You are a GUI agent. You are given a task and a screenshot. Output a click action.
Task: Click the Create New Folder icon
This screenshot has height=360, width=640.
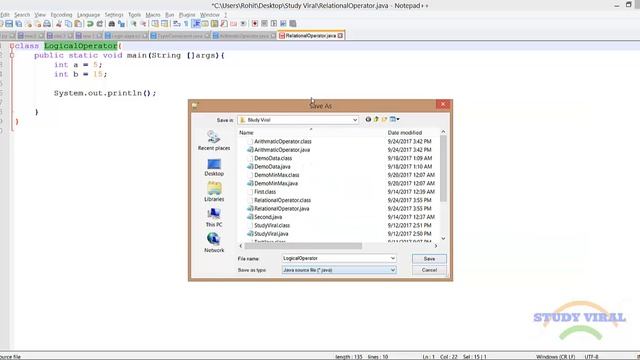[384, 119]
